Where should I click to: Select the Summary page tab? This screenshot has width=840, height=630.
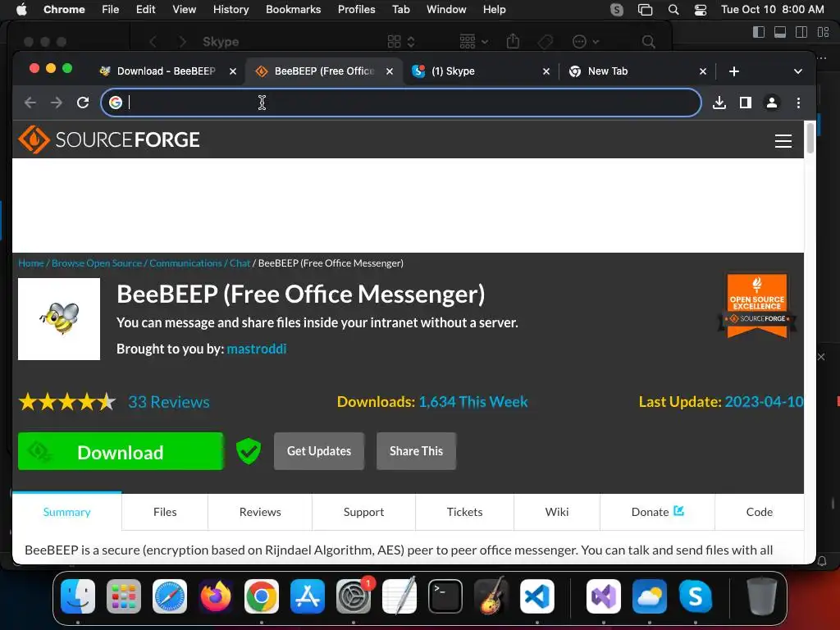pyautogui.click(x=67, y=512)
